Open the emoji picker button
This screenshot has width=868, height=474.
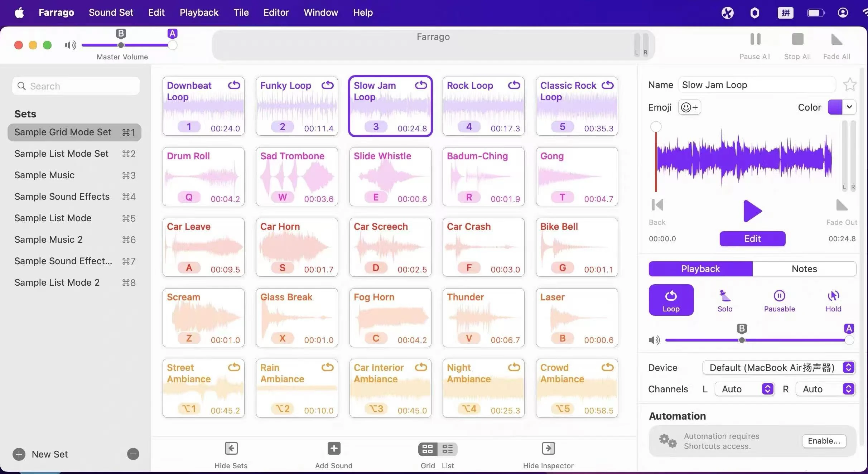(x=689, y=107)
